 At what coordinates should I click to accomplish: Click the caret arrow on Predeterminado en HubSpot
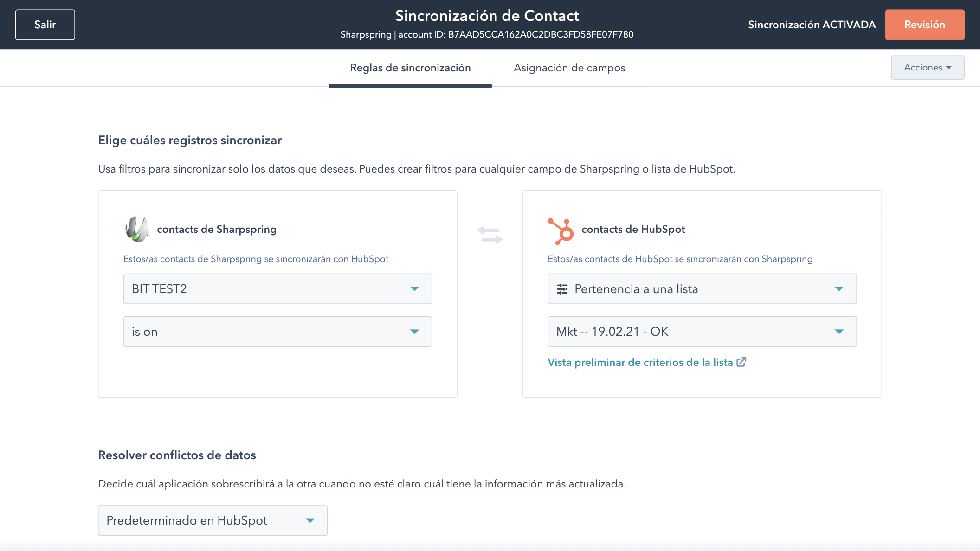click(310, 520)
